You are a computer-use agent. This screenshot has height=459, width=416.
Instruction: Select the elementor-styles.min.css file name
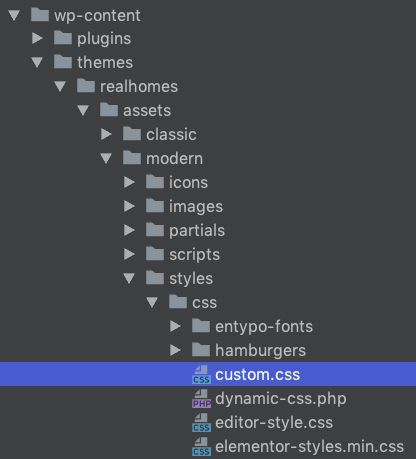tap(309, 447)
